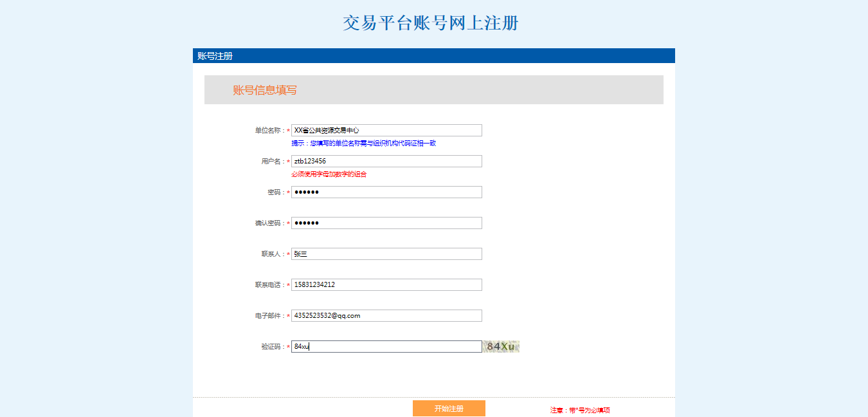Click the red 必须使用字母加数字的组合 message
Screen dimensions: 868x417
pos(329,174)
